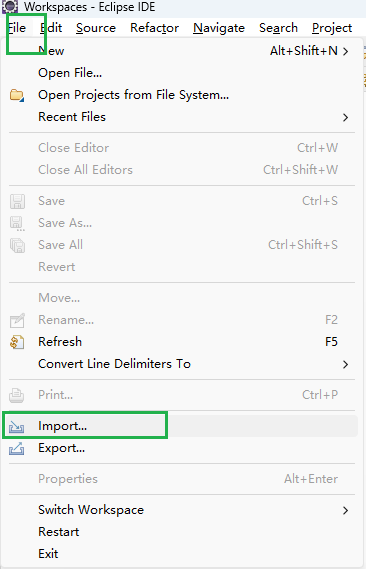This screenshot has width=366, height=569.
Task: Click the Move... menu entry
Action: coord(182,298)
